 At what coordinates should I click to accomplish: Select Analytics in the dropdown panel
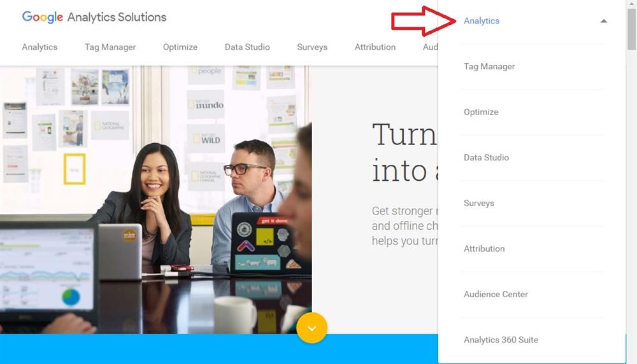pyautogui.click(x=482, y=21)
